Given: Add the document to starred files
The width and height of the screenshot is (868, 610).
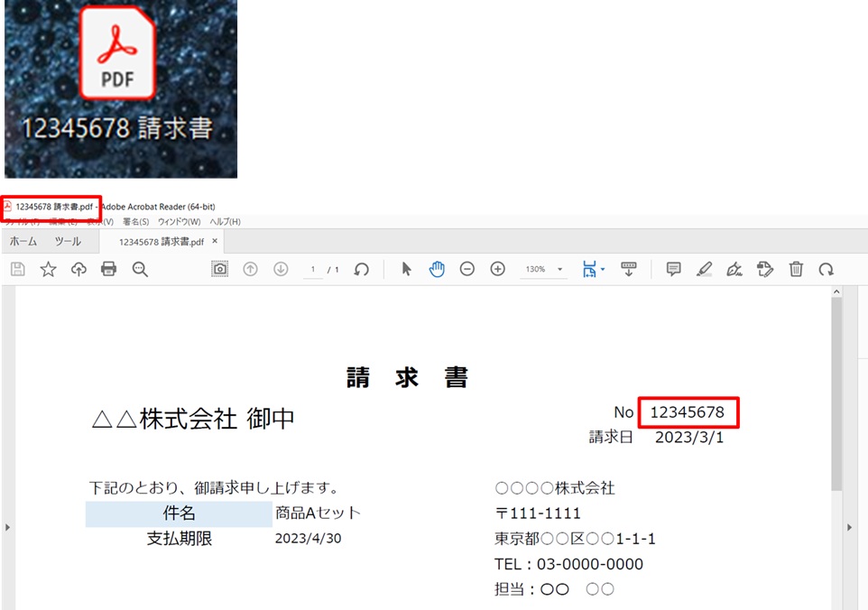Looking at the screenshot, I should point(48,269).
